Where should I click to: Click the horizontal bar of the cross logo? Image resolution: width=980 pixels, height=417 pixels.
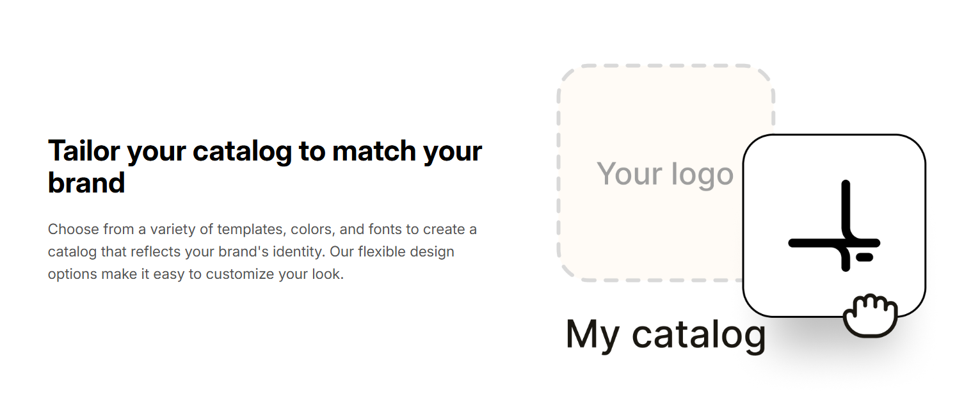click(835, 243)
